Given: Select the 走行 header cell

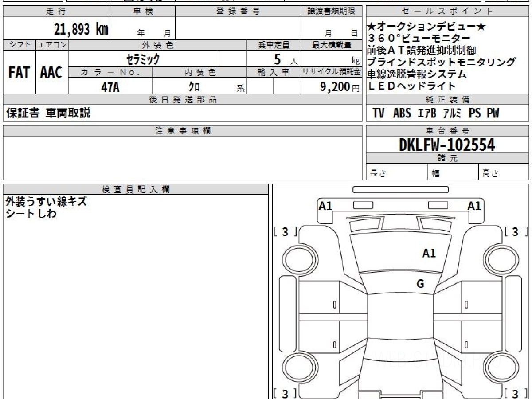Looking at the screenshot, I should (x=56, y=12).
